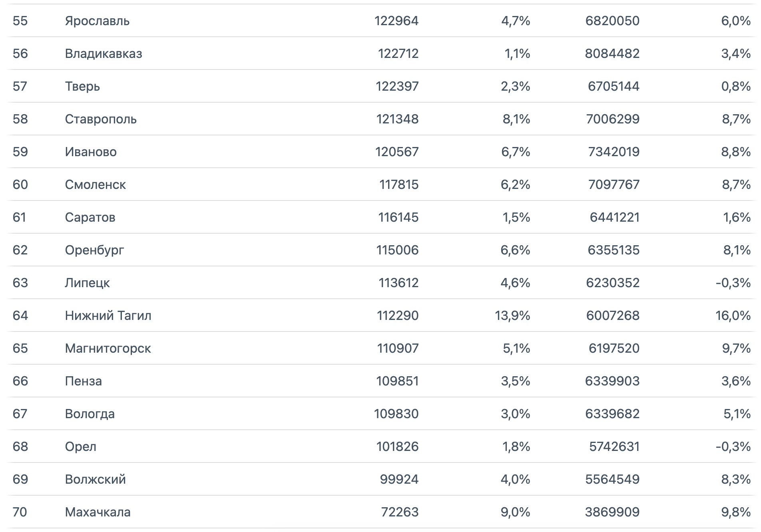Click row number 70
761x532 pixels.
(x=20, y=512)
